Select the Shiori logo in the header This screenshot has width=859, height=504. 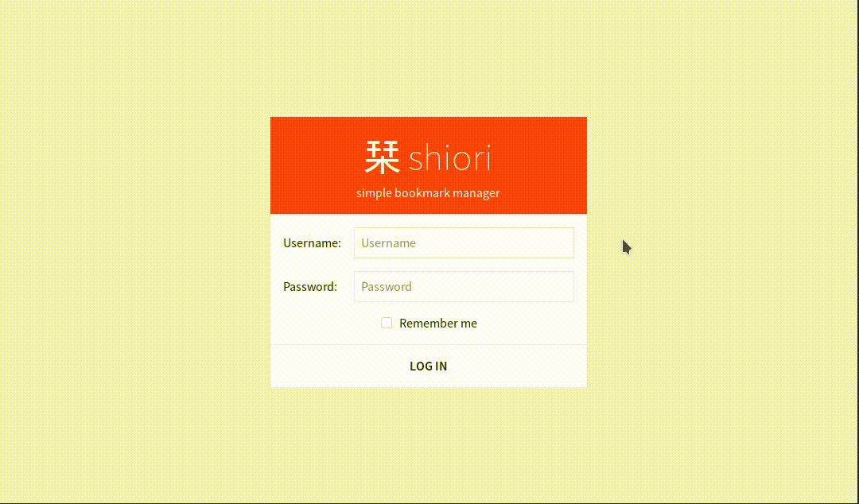tap(428, 157)
